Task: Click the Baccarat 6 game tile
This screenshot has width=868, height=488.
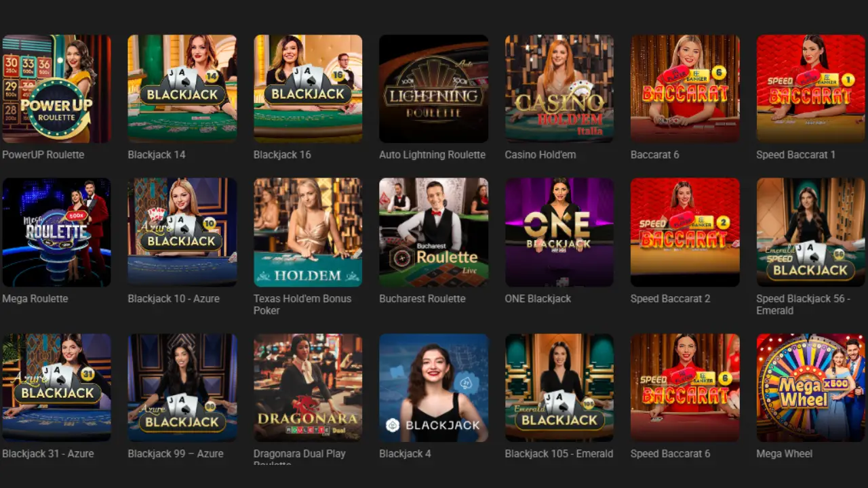Action: point(685,89)
